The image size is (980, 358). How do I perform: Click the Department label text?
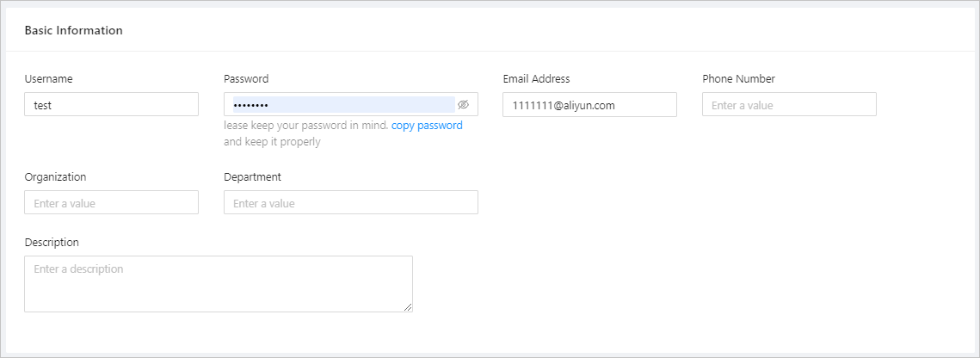[252, 177]
